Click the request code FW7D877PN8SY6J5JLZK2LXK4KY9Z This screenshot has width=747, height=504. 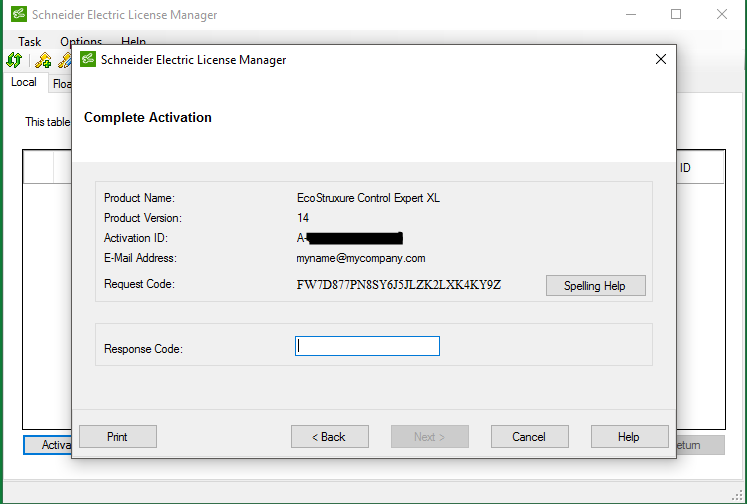tap(399, 285)
